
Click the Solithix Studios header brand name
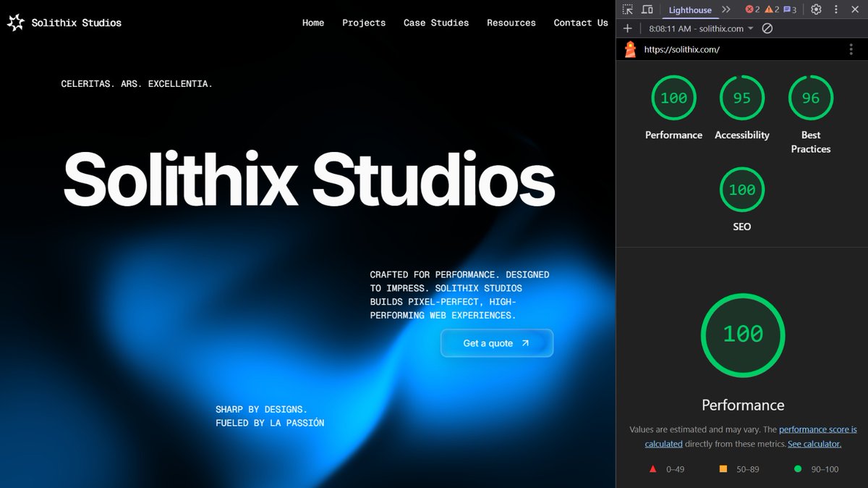(77, 23)
